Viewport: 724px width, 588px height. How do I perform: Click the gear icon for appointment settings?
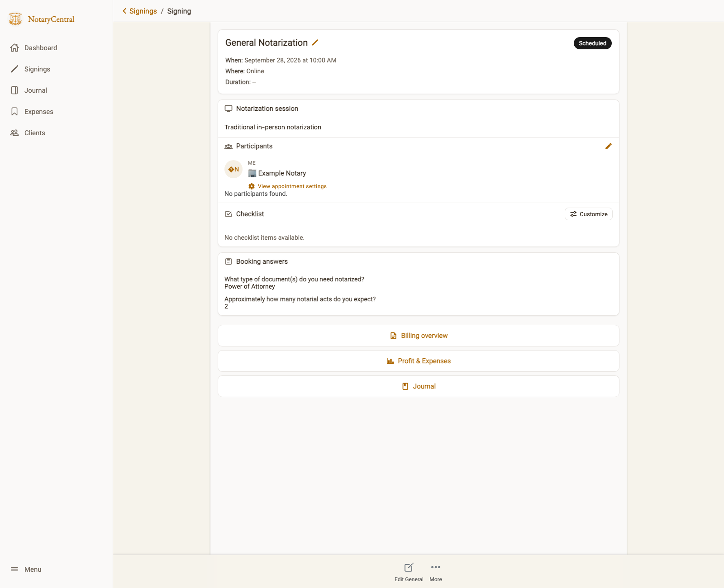(252, 186)
